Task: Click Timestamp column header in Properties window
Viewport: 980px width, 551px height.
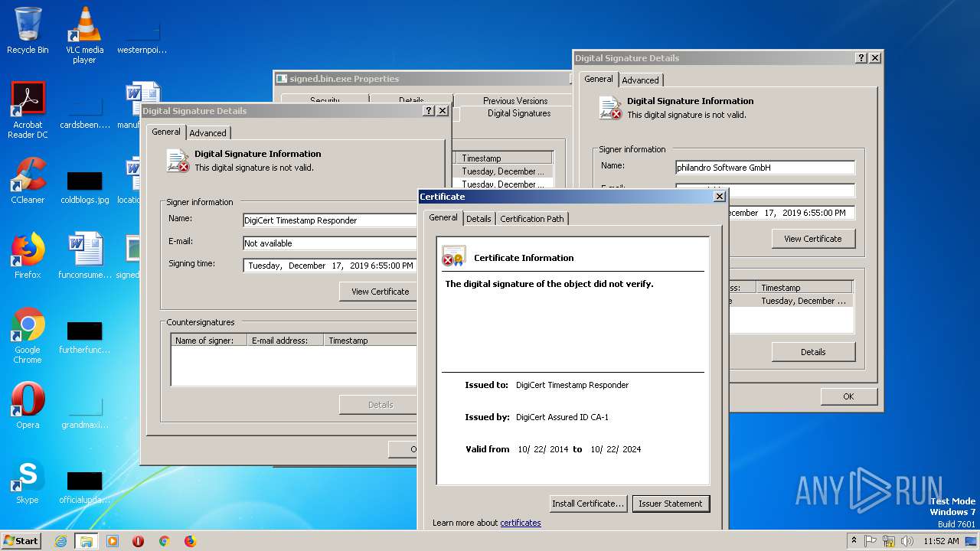Action: pos(504,158)
